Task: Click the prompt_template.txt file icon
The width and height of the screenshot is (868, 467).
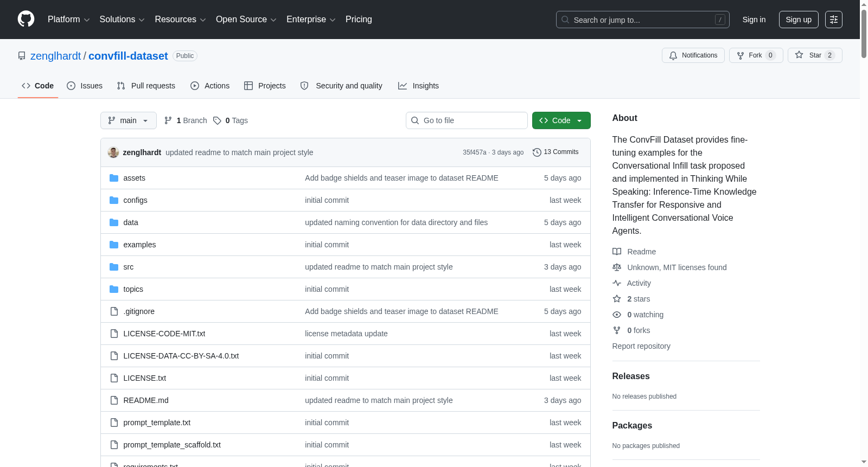Action: point(114,423)
